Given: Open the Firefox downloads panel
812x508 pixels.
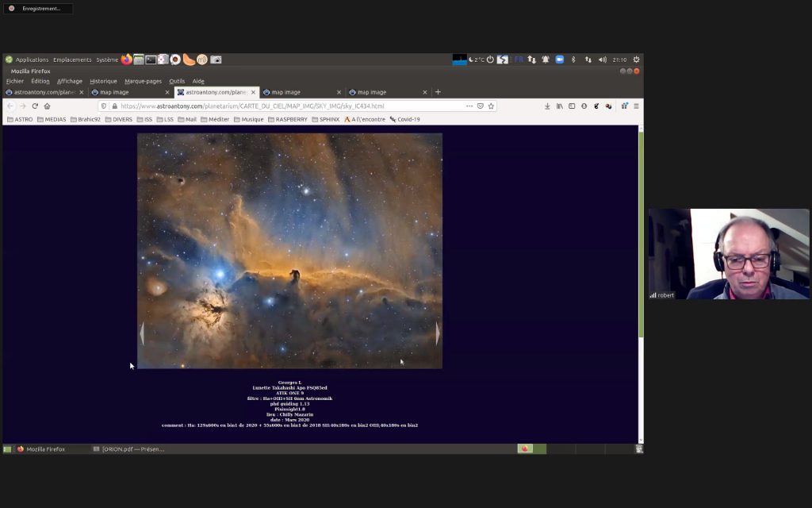Looking at the screenshot, I should click(x=547, y=106).
